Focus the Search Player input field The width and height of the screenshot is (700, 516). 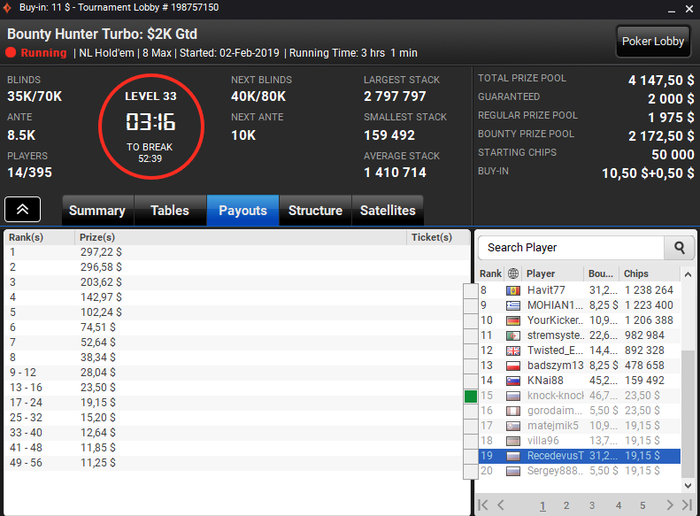pos(571,247)
